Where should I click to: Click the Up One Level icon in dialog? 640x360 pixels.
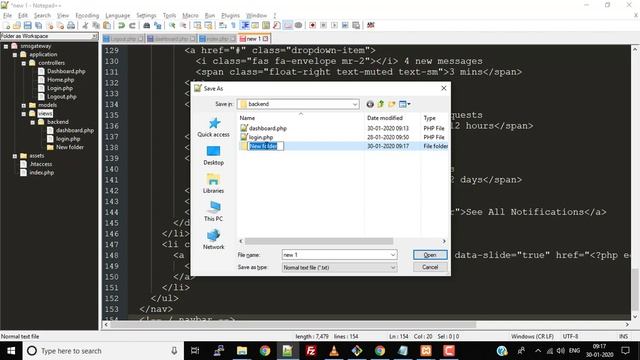click(x=381, y=104)
